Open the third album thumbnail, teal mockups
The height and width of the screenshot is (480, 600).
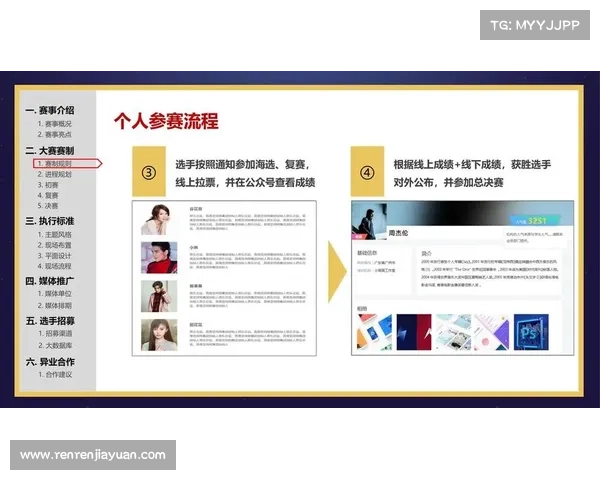click(x=453, y=332)
